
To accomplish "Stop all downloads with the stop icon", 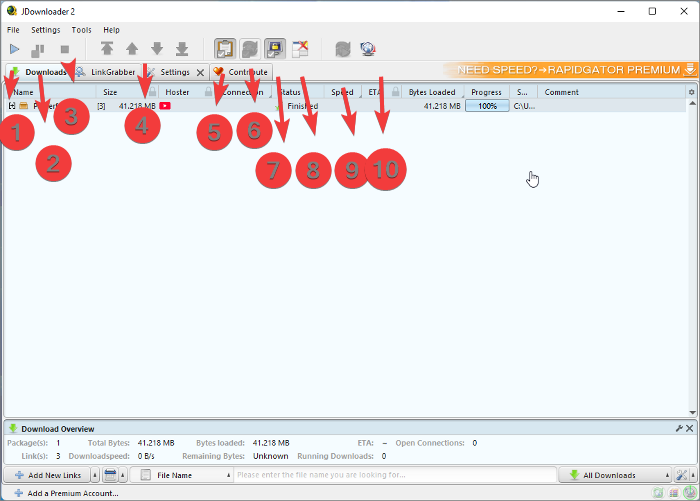I will pos(65,49).
